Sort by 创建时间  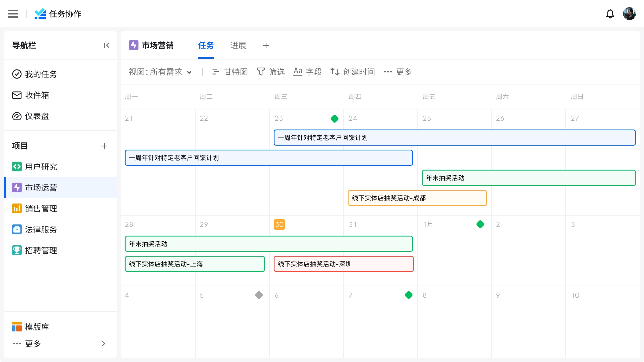click(x=352, y=72)
